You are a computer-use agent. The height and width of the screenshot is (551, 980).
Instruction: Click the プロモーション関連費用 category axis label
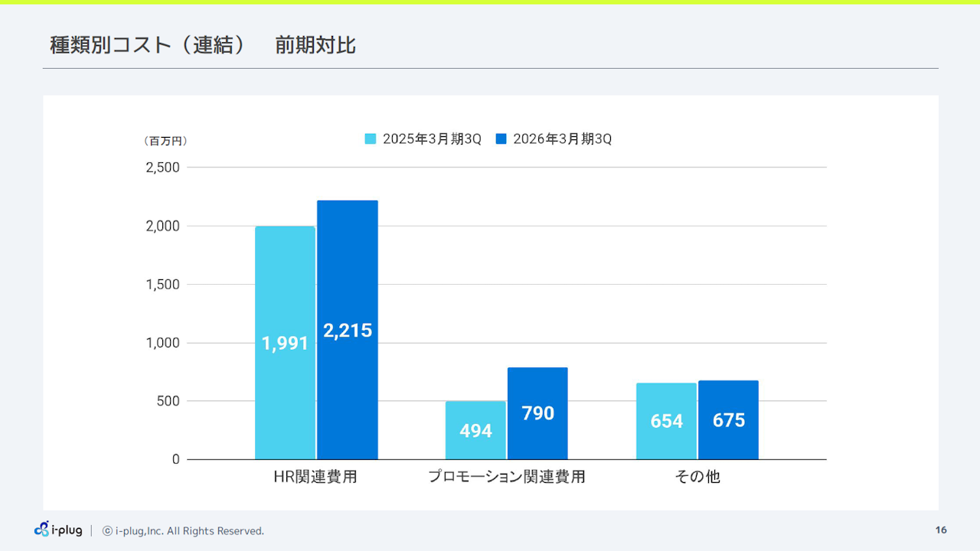tap(507, 477)
